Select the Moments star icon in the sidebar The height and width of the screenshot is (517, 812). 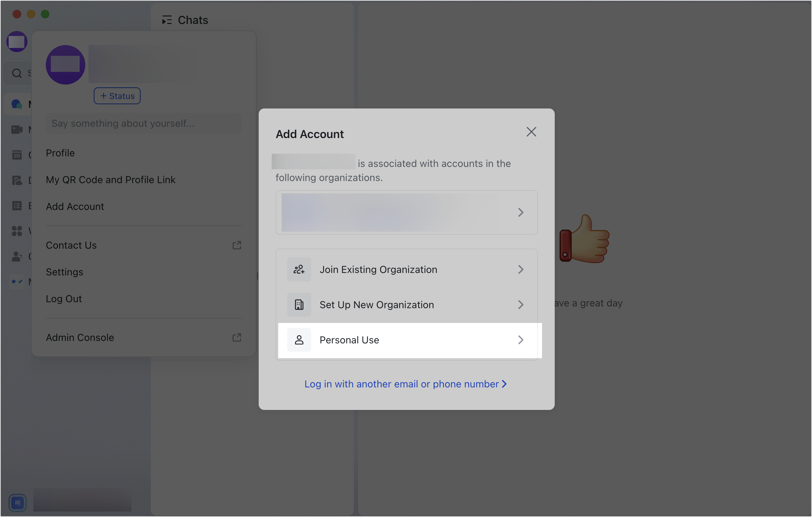click(17, 281)
